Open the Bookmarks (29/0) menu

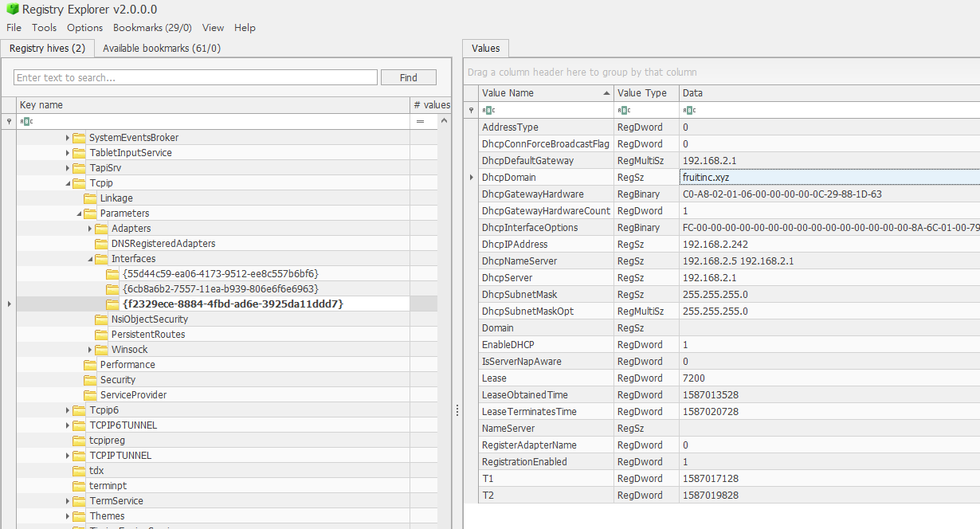pos(153,28)
